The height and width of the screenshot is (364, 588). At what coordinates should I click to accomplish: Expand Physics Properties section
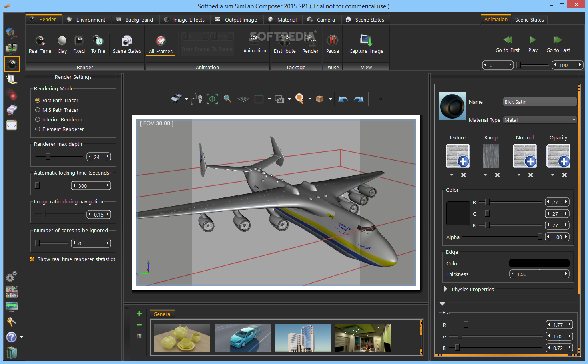point(445,289)
